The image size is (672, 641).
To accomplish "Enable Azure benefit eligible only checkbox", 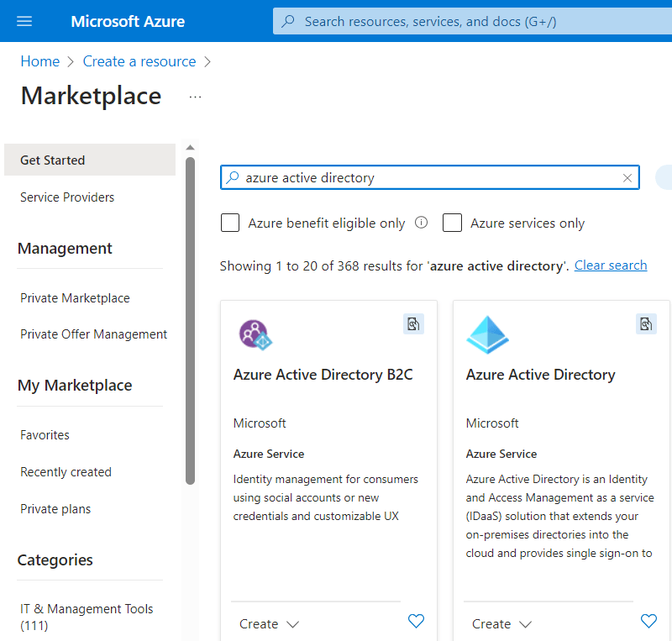I will tap(230, 223).
